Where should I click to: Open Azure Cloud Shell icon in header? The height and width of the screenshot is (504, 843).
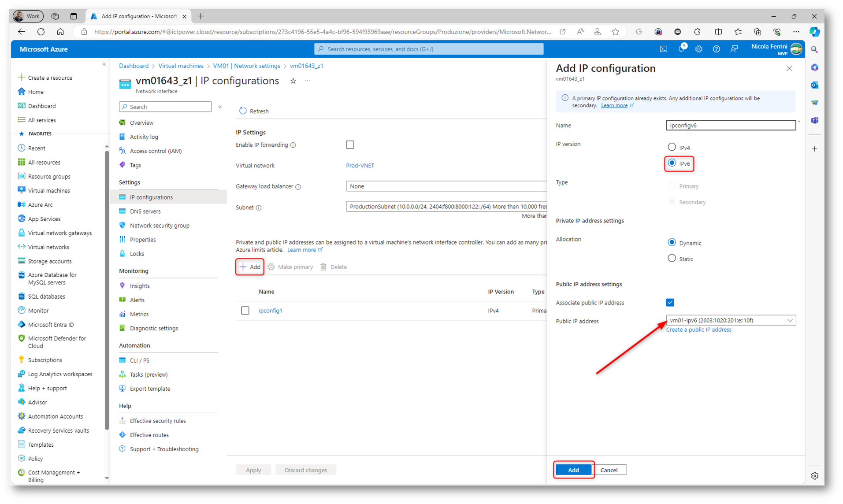[663, 49]
